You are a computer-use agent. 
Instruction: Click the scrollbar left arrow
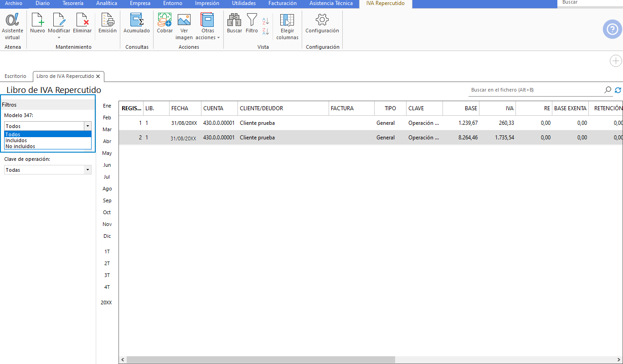tap(123, 359)
